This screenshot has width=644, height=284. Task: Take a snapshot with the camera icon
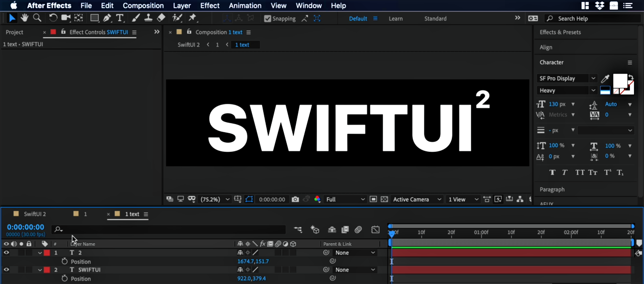295,199
